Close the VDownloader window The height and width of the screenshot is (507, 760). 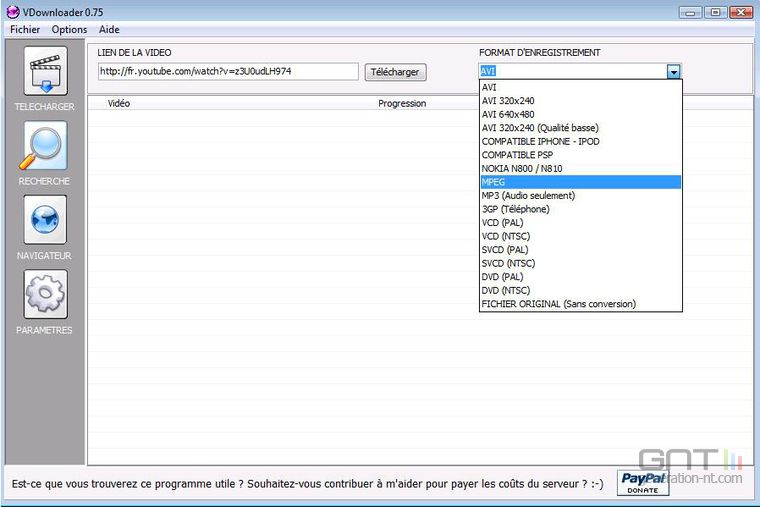click(742, 12)
